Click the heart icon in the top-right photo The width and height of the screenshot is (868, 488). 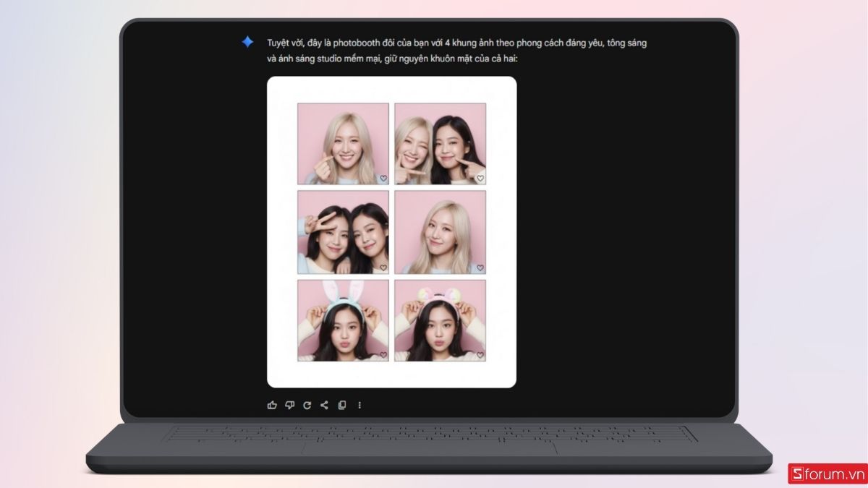(480, 179)
